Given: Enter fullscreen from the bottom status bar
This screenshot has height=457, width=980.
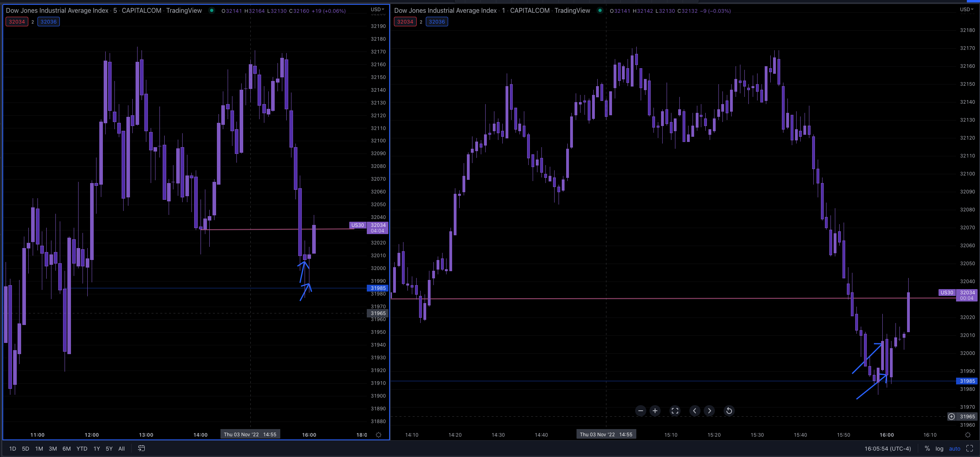Looking at the screenshot, I should point(970,448).
